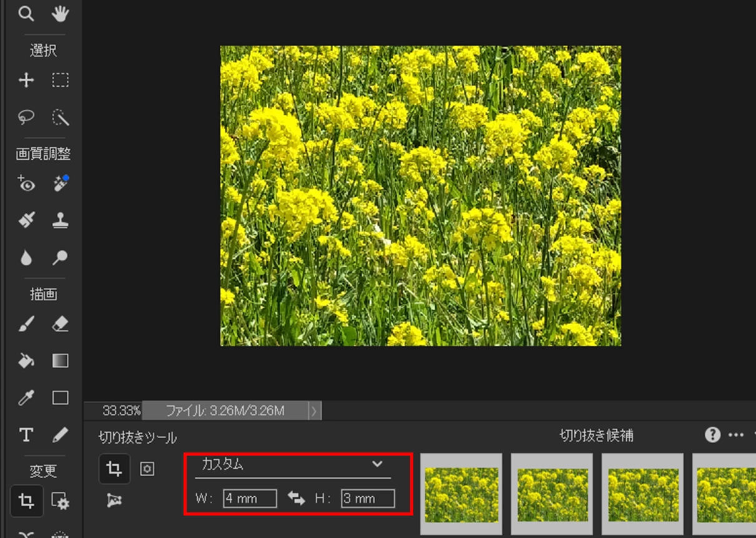Select the Crop tool under 変更
756x538 pixels.
[26, 501]
